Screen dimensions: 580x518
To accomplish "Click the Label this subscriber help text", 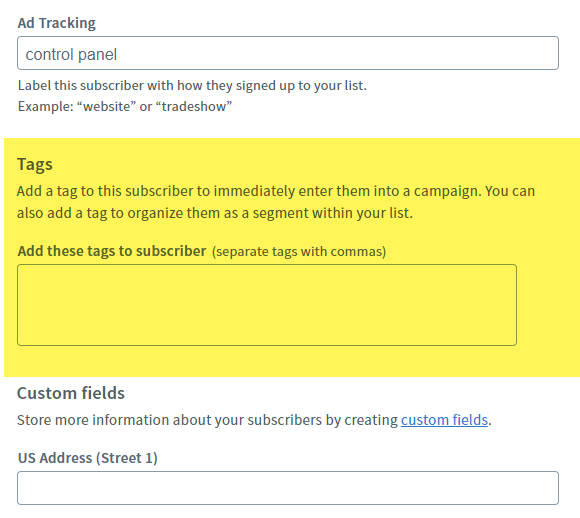I will point(192,85).
